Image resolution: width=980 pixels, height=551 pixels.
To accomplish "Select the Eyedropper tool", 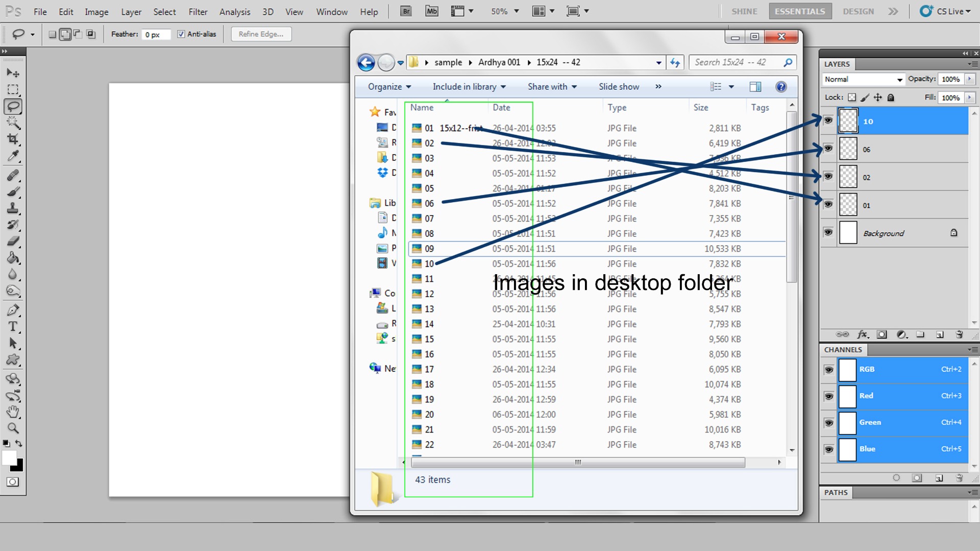I will (13, 156).
